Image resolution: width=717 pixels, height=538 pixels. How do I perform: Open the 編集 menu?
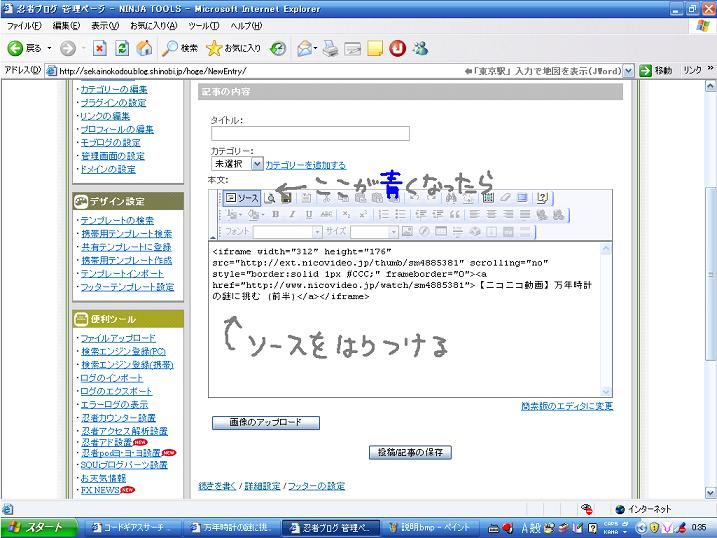tap(66, 26)
